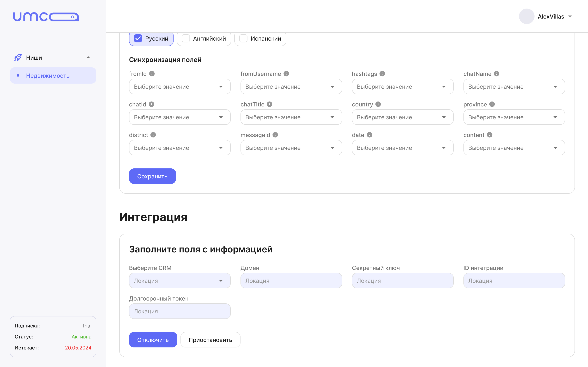Click the UMC logo in sidebar
This screenshot has height=367, width=588.
46,17
